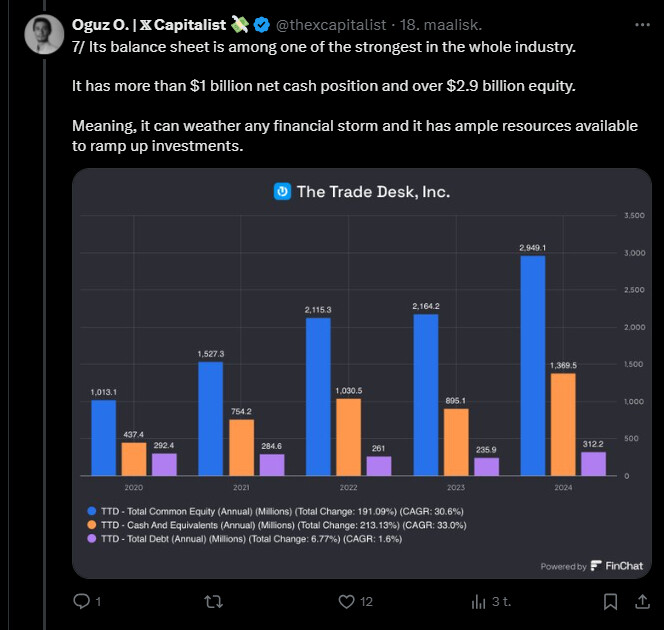664x630 pixels.
Task: Click the 2022 orange cash bar labeled 1,030.5
Action: (x=348, y=437)
